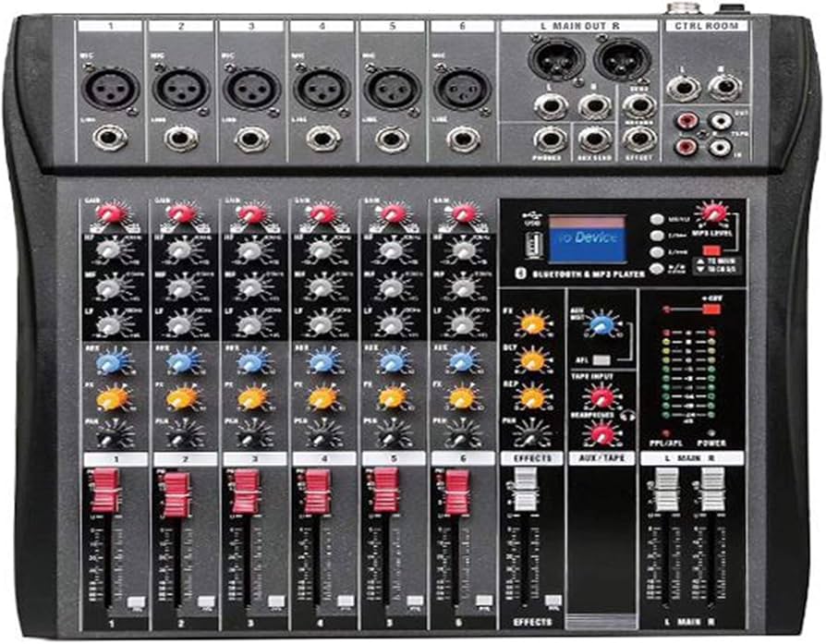
Task: Toggle channel 2 PFL button
Action: tap(207, 601)
